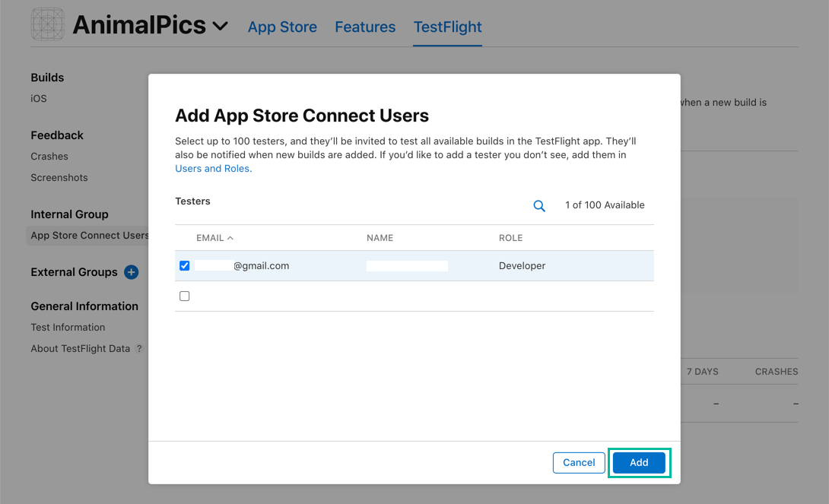This screenshot has width=829, height=504.
Task: Open Test Information in sidebar
Action: [x=68, y=328]
